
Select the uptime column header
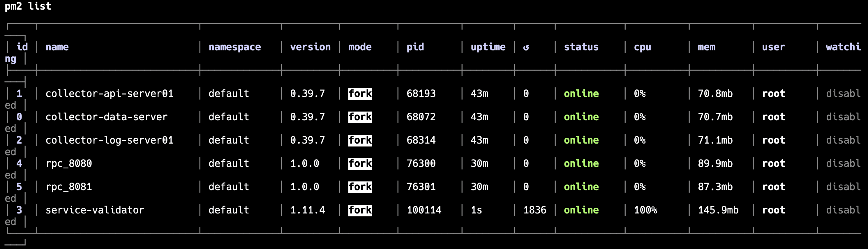488,47
